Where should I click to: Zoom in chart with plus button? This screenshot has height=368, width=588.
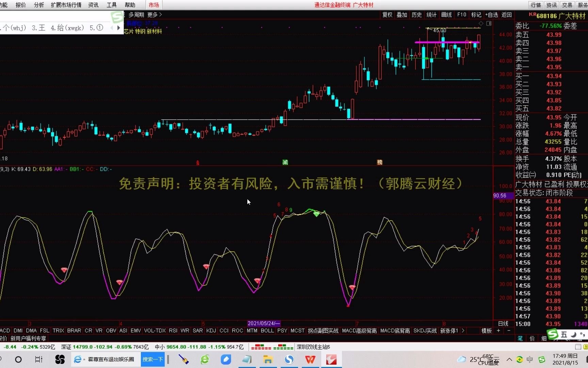(x=499, y=331)
